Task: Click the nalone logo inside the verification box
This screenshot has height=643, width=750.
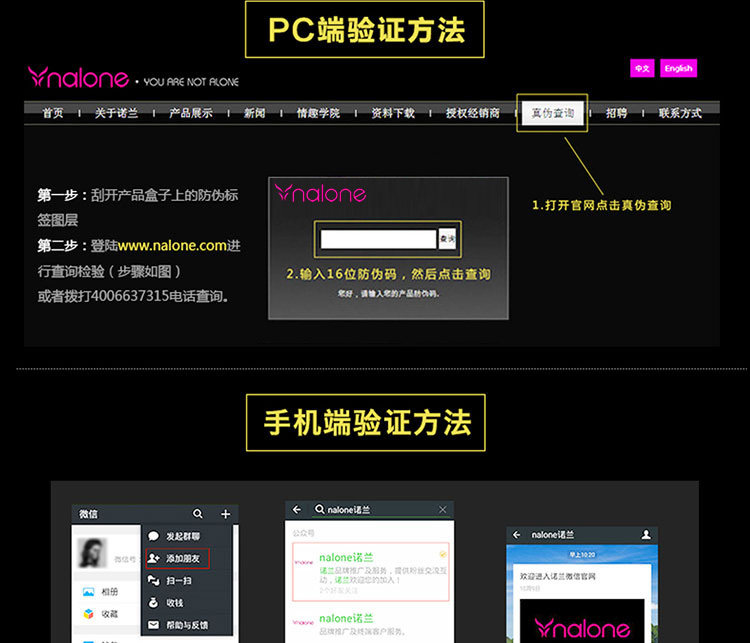Action: click(321, 193)
